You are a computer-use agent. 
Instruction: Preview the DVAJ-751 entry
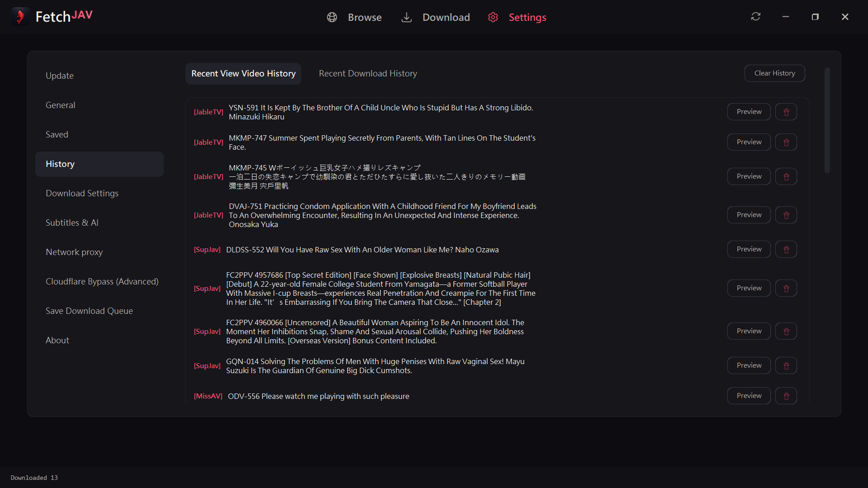[749, 215]
